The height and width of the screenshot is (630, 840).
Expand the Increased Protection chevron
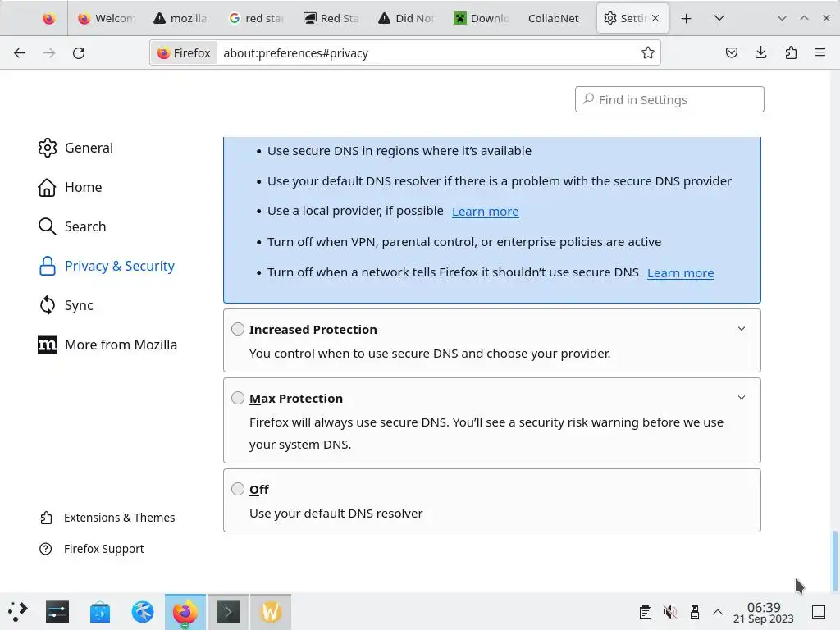pyautogui.click(x=742, y=329)
